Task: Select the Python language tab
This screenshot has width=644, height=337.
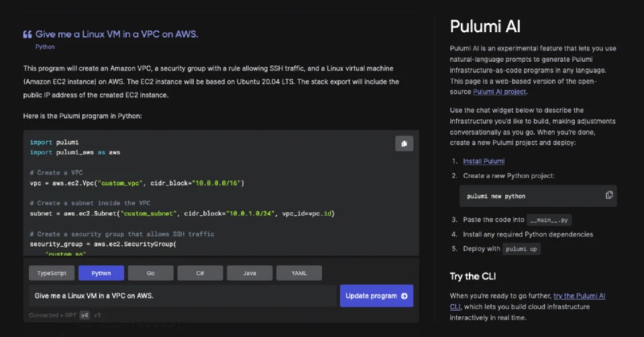Action: click(x=101, y=273)
